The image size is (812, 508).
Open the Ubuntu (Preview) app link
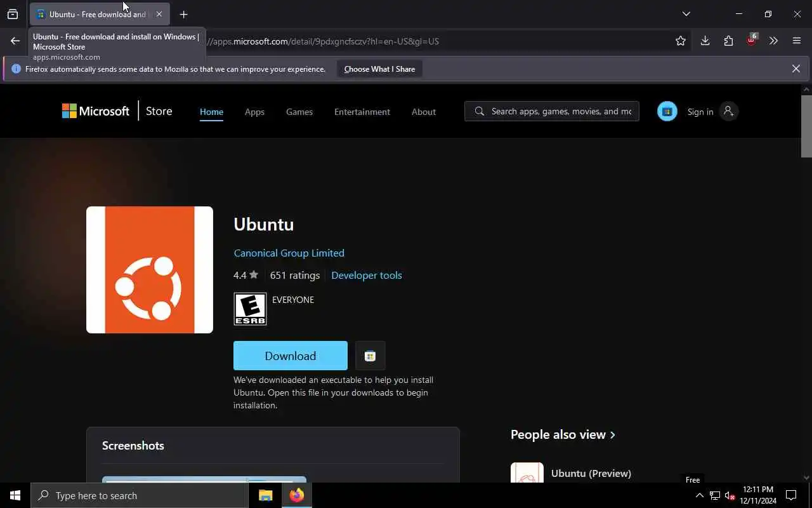click(591, 473)
